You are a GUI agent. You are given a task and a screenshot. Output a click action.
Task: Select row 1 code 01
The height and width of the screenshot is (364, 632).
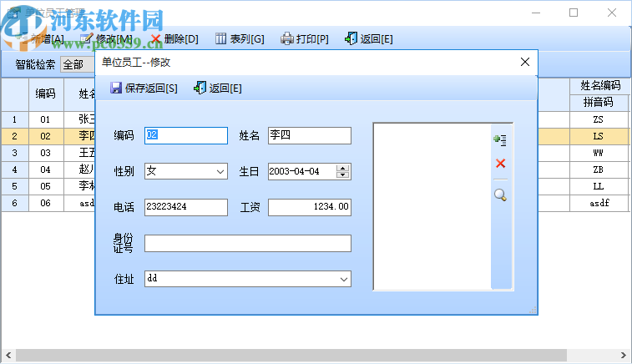[45, 119]
